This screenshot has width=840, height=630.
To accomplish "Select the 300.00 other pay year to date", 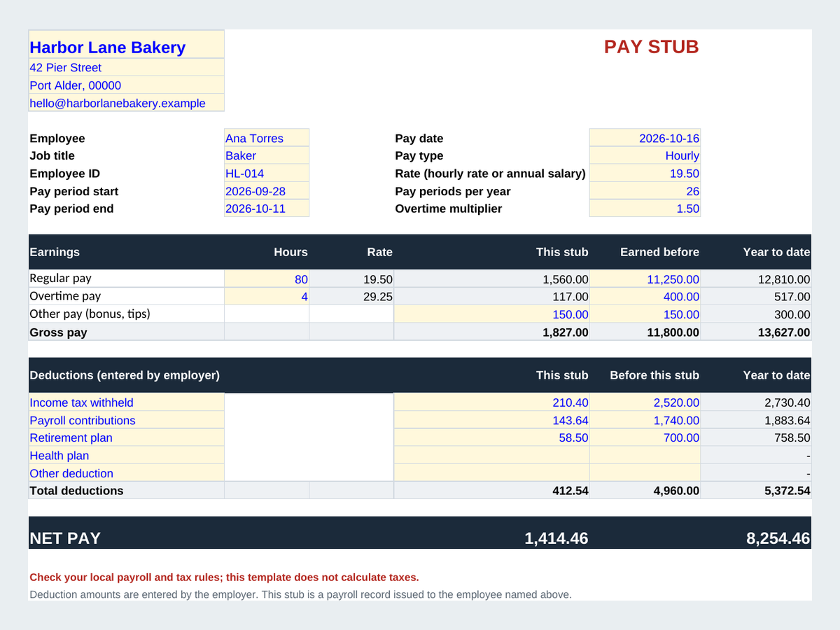I will tap(756, 314).
